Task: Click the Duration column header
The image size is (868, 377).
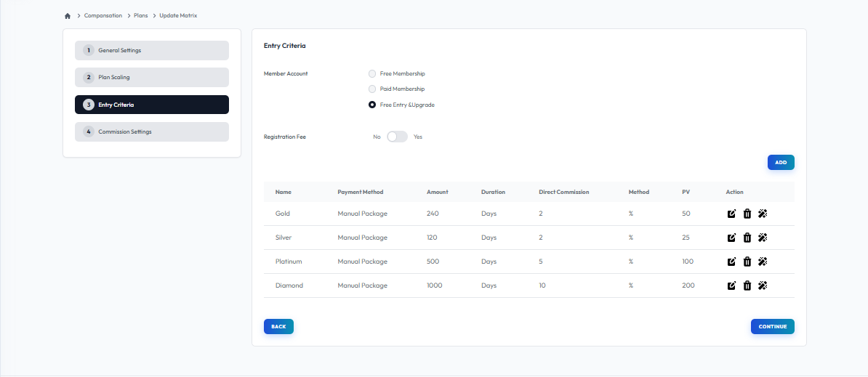Action: click(493, 192)
